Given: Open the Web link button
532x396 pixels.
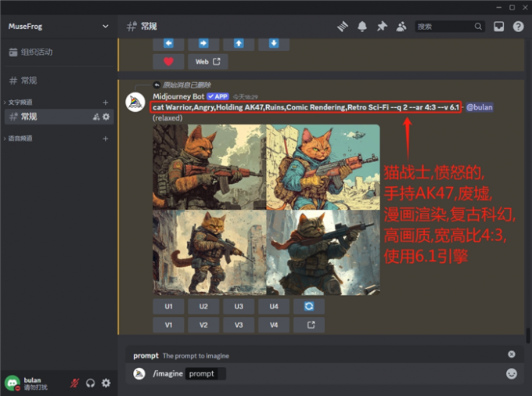Looking at the screenshot, I should (x=207, y=62).
